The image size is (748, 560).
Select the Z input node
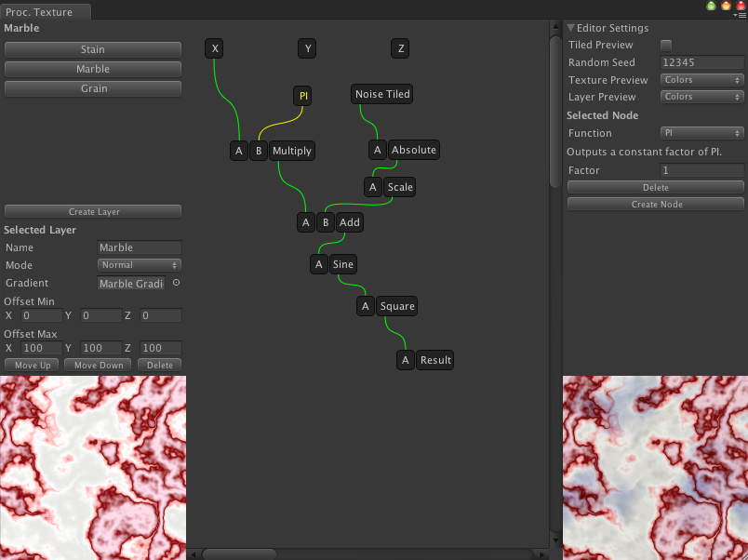tap(400, 48)
